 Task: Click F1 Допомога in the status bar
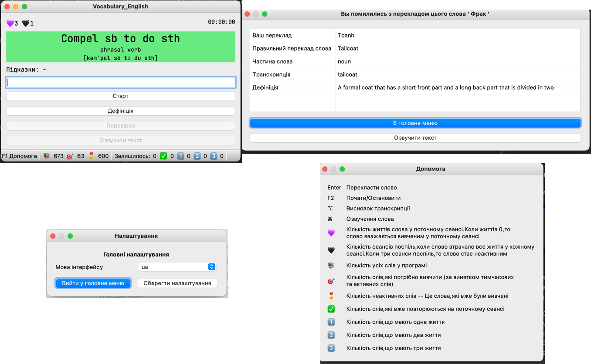tap(20, 156)
